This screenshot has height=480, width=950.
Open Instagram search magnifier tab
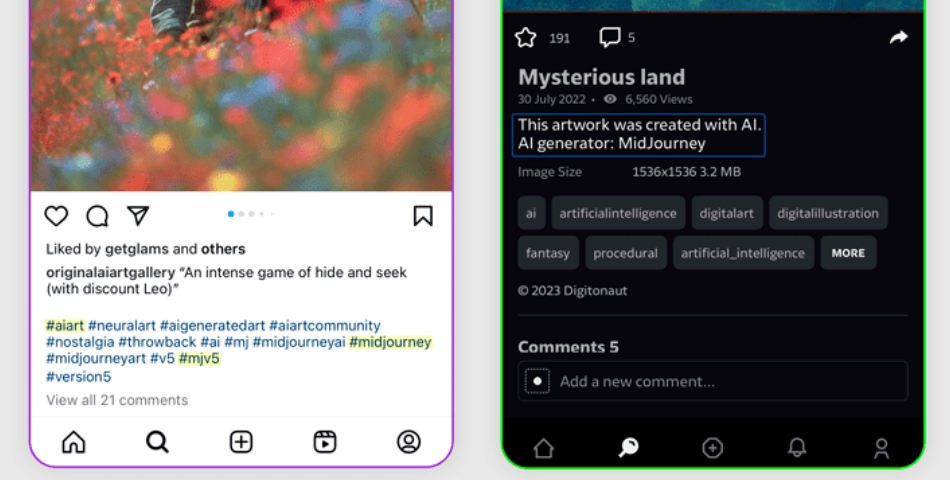click(x=158, y=442)
